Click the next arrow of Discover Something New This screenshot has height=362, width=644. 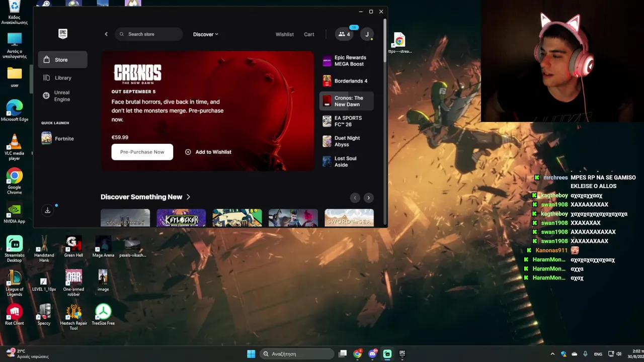pyautogui.click(x=368, y=198)
